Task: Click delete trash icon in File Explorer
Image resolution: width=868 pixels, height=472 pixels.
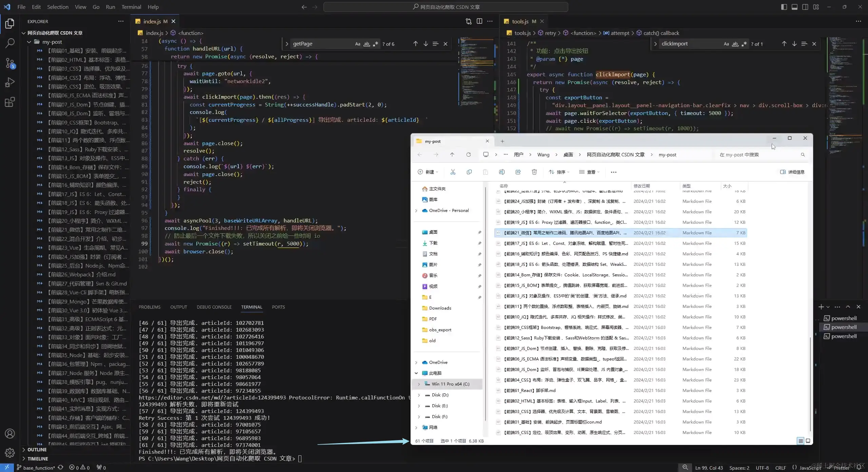Action: pos(534,172)
